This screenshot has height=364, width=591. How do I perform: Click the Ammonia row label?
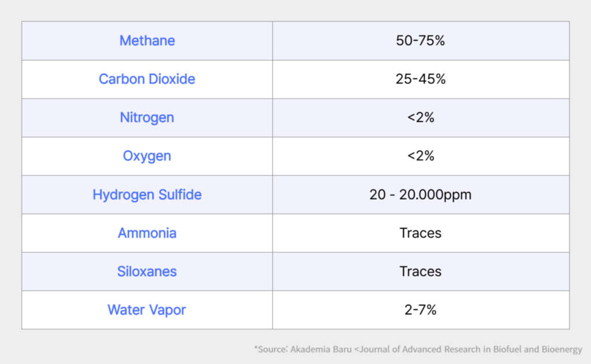click(147, 233)
